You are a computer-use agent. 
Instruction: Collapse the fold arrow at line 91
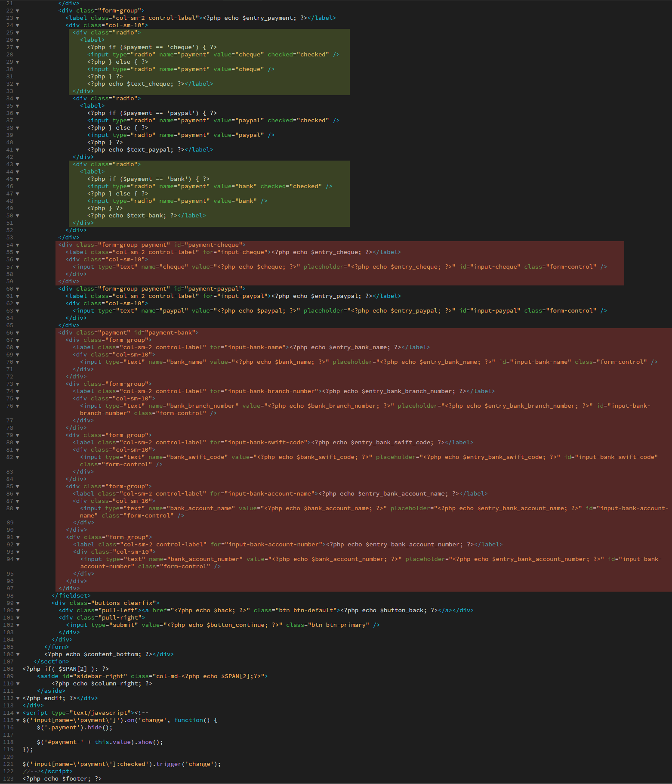pyautogui.click(x=18, y=537)
